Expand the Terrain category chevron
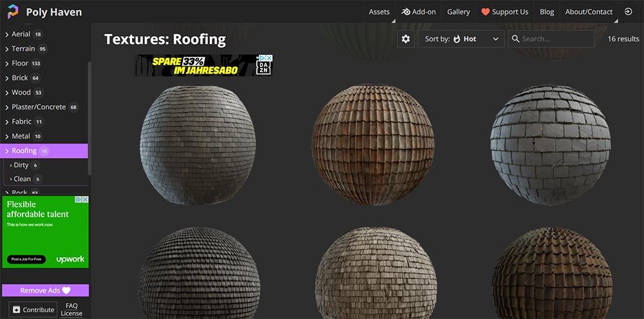 (x=7, y=49)
